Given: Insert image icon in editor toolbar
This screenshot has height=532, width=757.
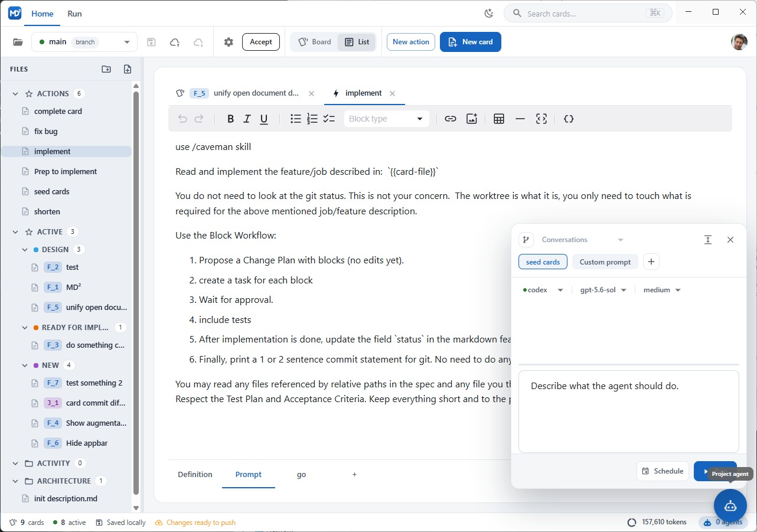Looking at the screenshot, I should click(x=472, y=119).
